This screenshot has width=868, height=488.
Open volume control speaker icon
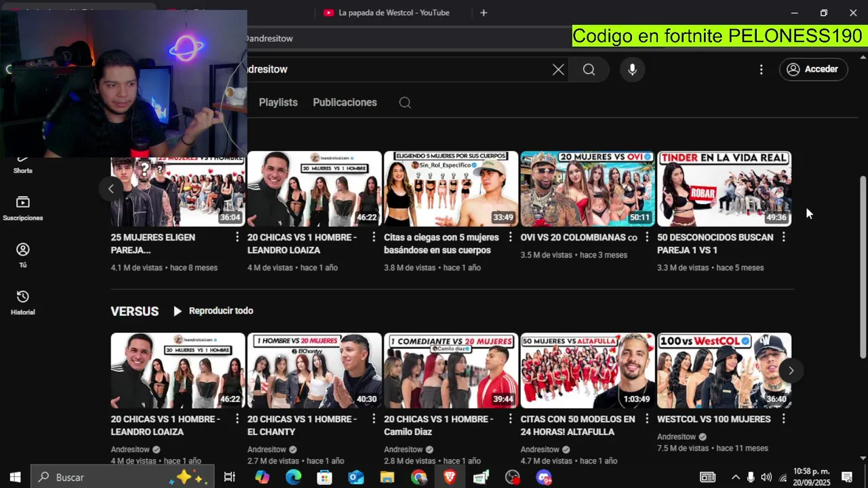click(766, 477)
